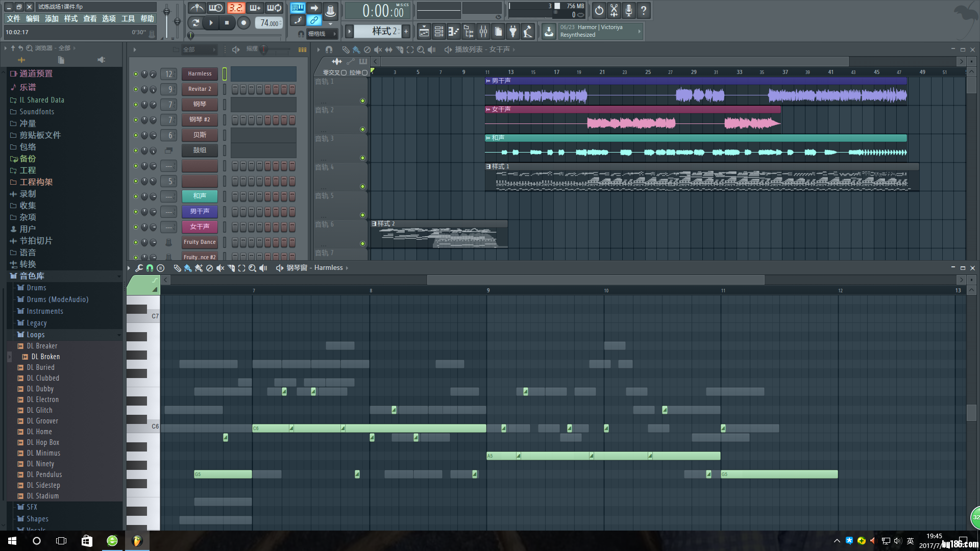This screenshot has height=551, width=980.
Task: Collapse the Loops folder in browser
Action: click(x=35, y=335)
